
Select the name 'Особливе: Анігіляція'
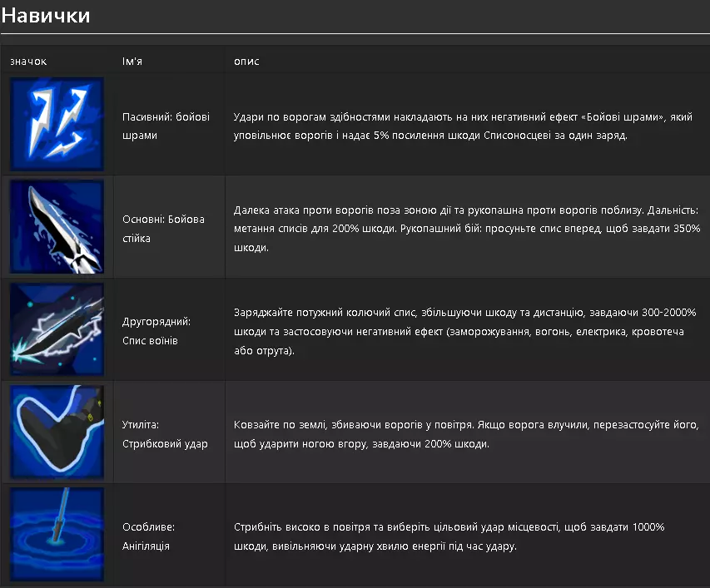pos(148,536)
